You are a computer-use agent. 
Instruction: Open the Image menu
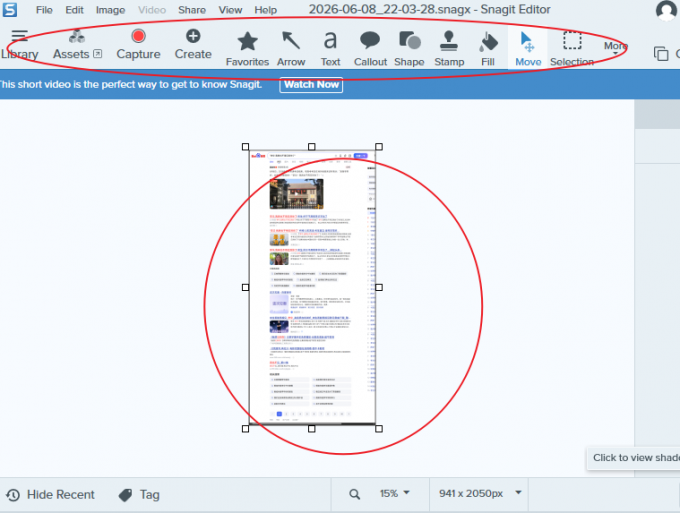tap(110, 10)
